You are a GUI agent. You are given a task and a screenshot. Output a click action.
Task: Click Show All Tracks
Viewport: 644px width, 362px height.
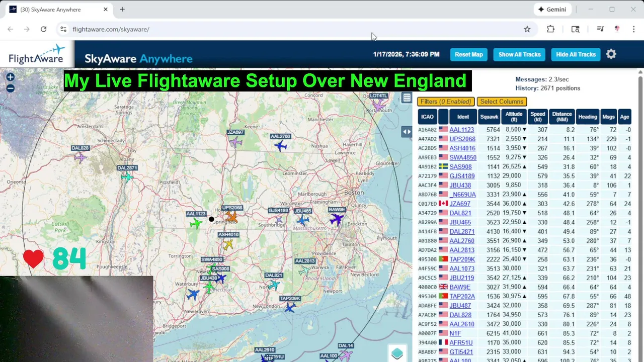(519, 54)
